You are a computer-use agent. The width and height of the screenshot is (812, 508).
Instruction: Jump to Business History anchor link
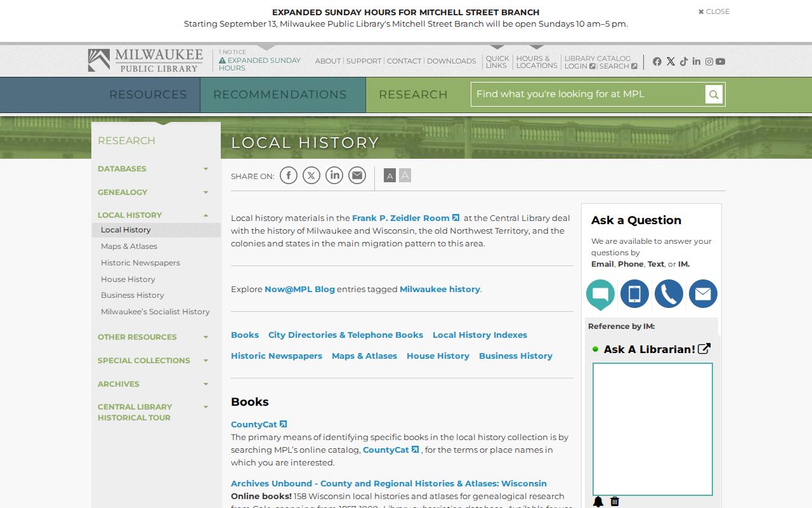(x=516, y=356)
